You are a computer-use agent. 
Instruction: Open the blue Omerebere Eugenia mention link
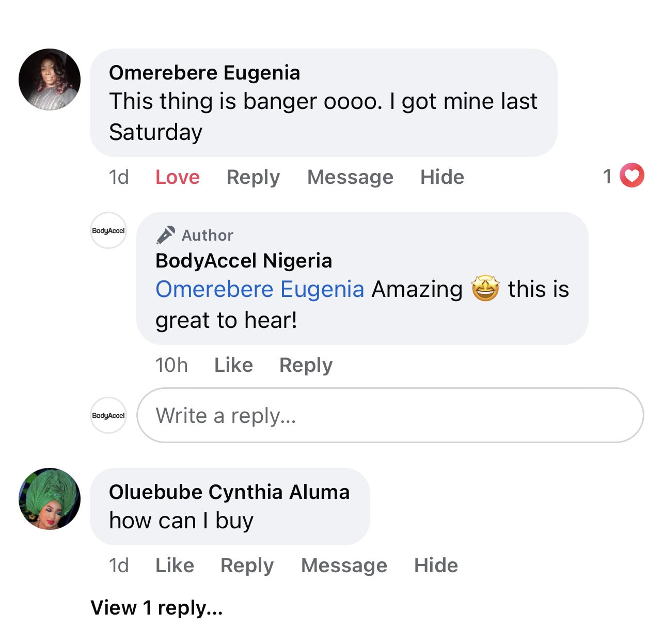pyautogui.click(x=260, y=289)
